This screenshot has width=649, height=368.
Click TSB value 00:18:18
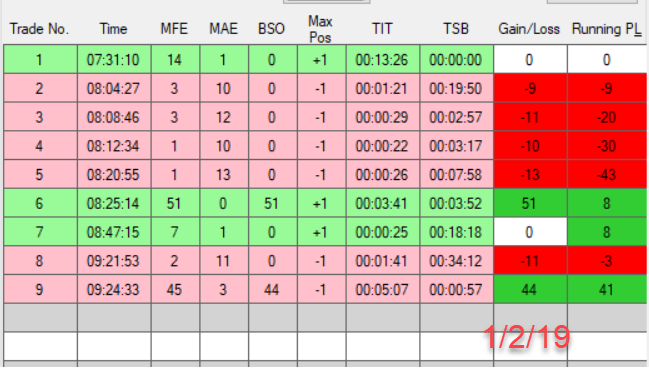point(457,232)
